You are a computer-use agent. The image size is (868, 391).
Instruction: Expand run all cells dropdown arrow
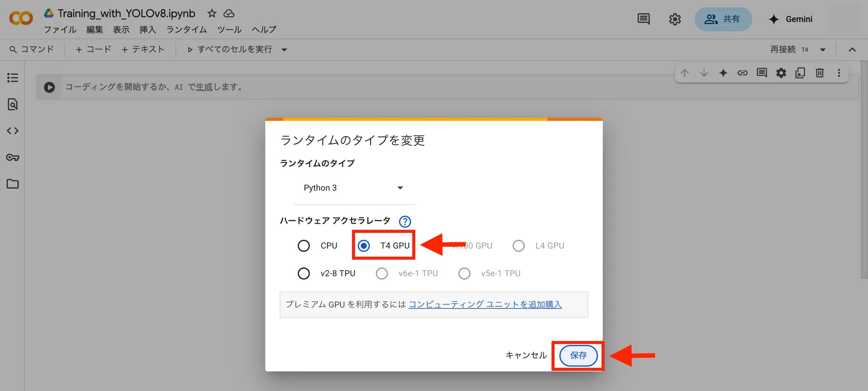pos(284,50)
